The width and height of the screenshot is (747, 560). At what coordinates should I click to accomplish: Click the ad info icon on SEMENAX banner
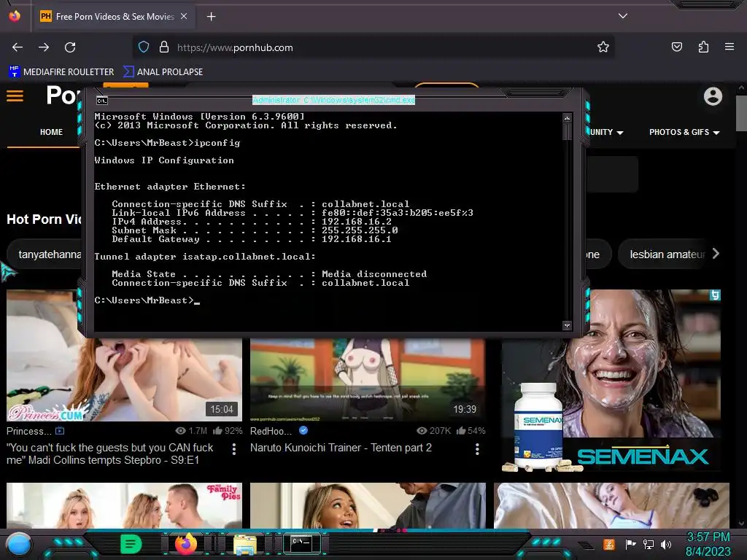click(715, 295)
